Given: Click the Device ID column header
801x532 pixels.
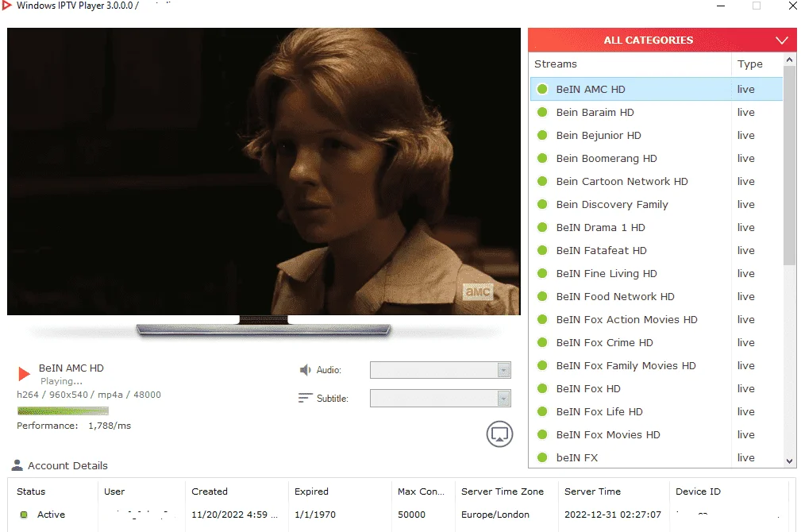Looking at the screenshot, I should tap(698, 492).
